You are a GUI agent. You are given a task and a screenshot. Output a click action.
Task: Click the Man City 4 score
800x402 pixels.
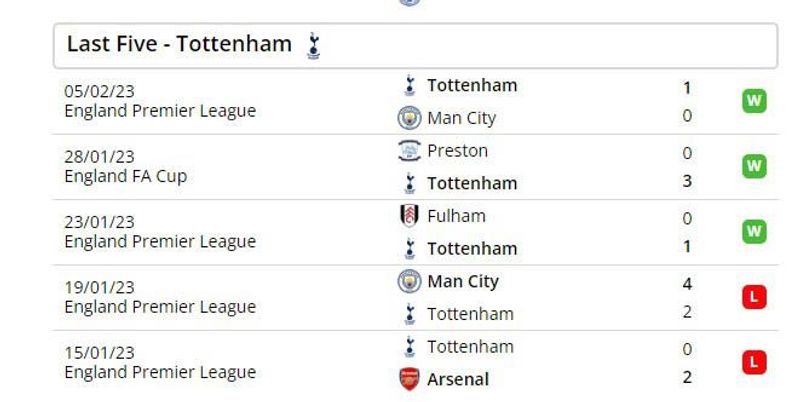[687, 284]
